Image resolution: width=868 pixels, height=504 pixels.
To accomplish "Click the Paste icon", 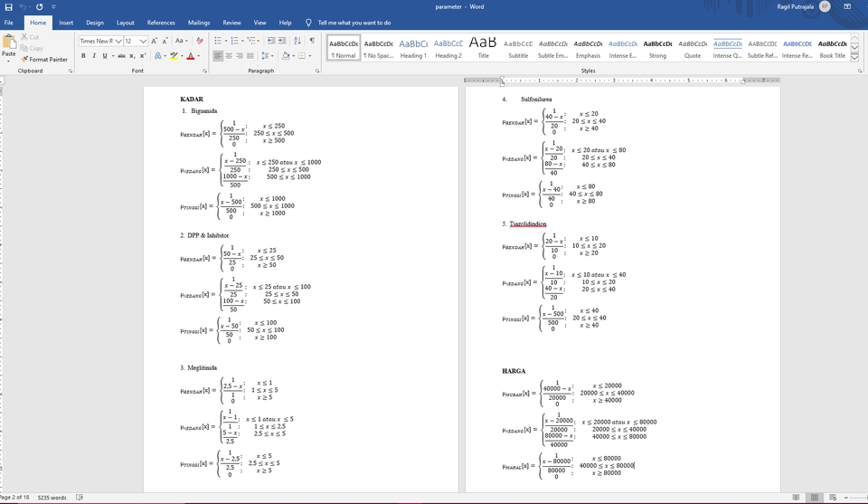I will pos(9,43).
